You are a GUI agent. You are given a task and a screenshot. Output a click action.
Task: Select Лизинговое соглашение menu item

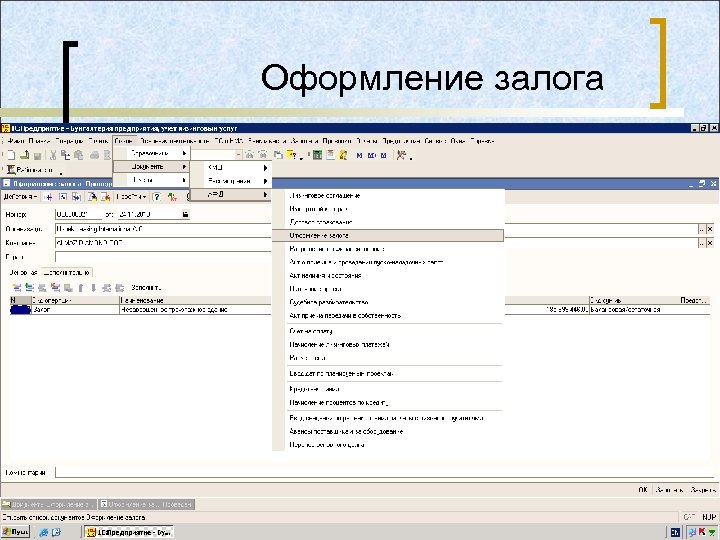point(388,196)
